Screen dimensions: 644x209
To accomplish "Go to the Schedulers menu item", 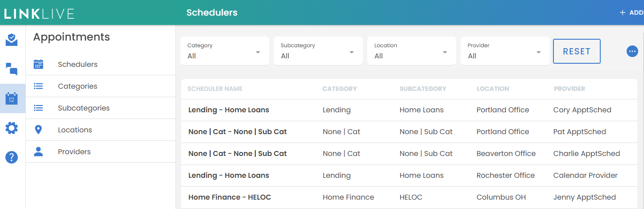I will (x=78, y=65).
